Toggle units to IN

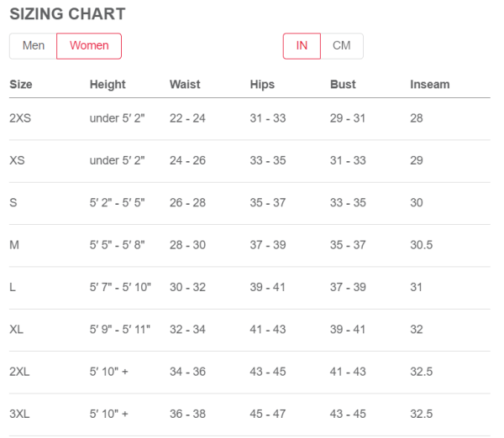tap(302, 46)
